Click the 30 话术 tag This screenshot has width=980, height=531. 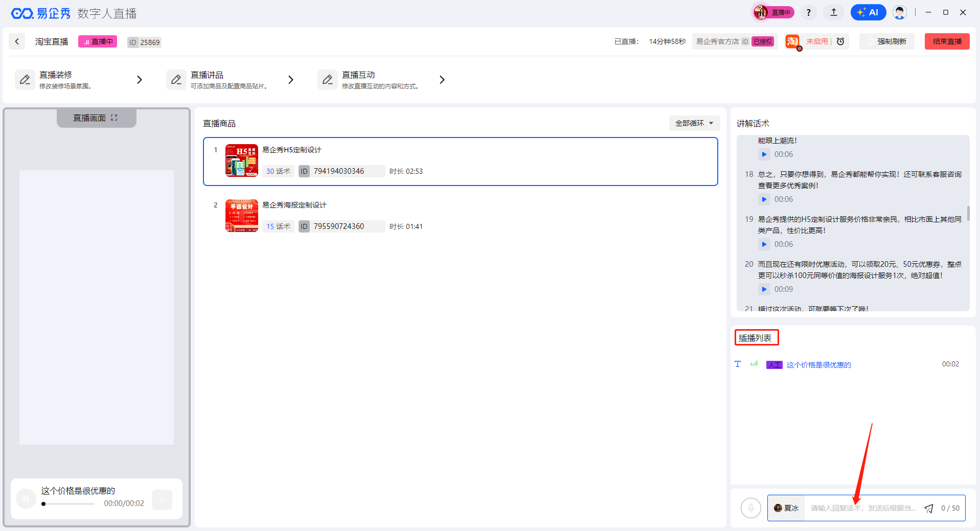(278, 171)
